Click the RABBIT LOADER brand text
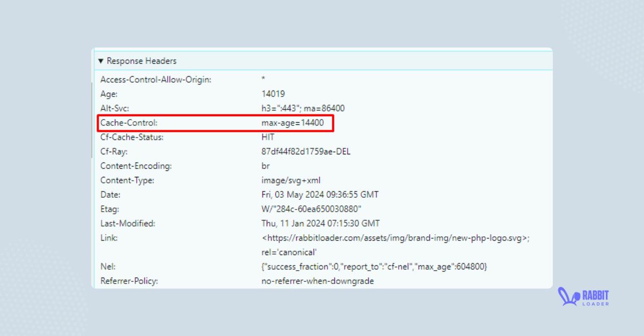The height and width of the screenshot is (336, 644). click(596, 297)
